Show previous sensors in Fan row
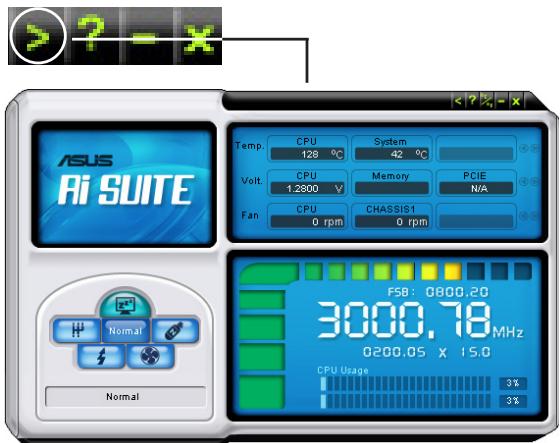560x443 pixels. point(523,215)
